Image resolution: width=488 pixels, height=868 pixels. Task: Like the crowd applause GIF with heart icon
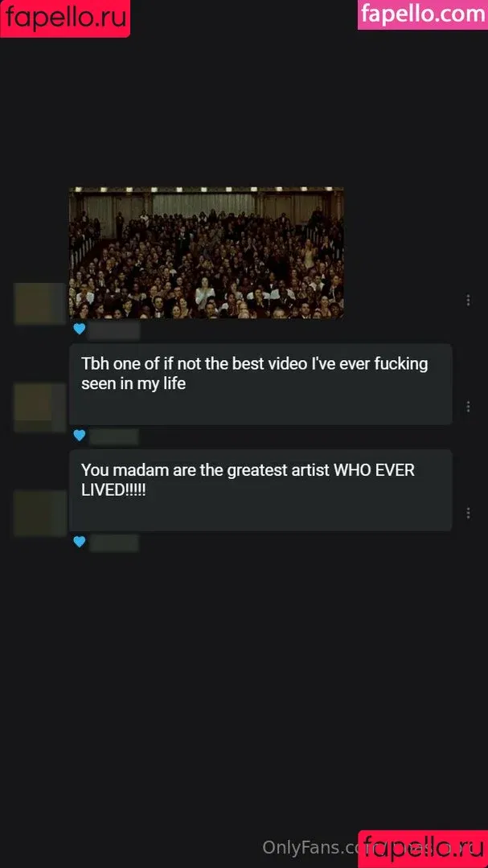point(80,329)
